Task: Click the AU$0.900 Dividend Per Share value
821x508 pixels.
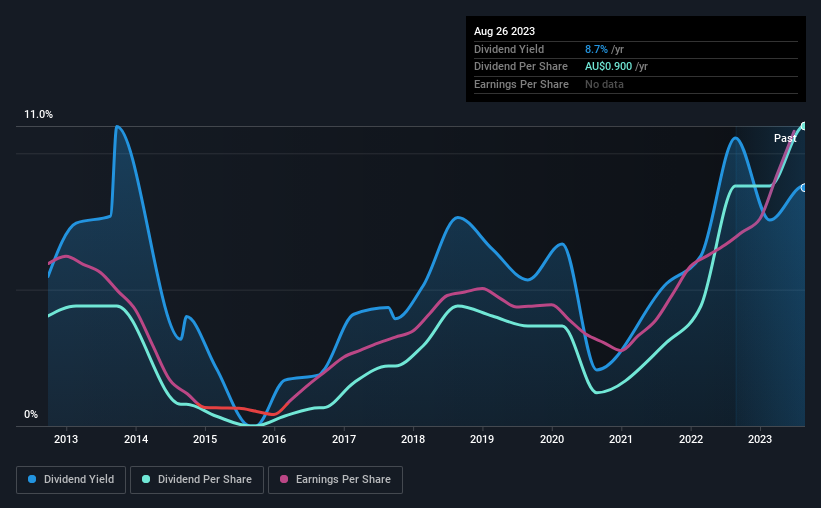Action: 608,67
